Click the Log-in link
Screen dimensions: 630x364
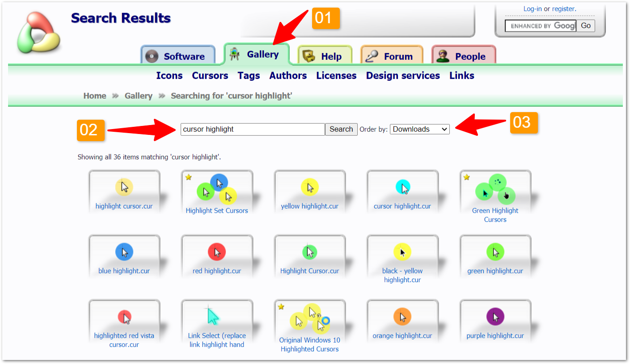(x=533, y=9)
